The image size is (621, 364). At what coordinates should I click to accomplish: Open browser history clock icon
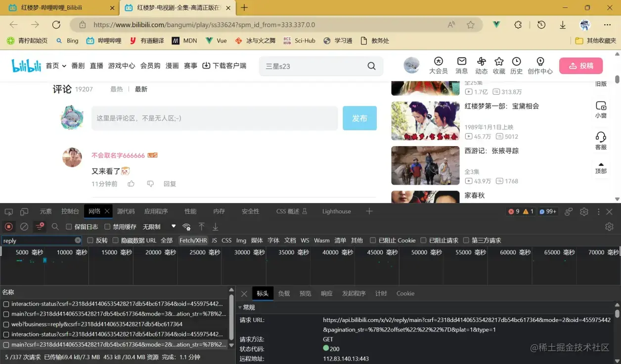[x=541, y=25]
